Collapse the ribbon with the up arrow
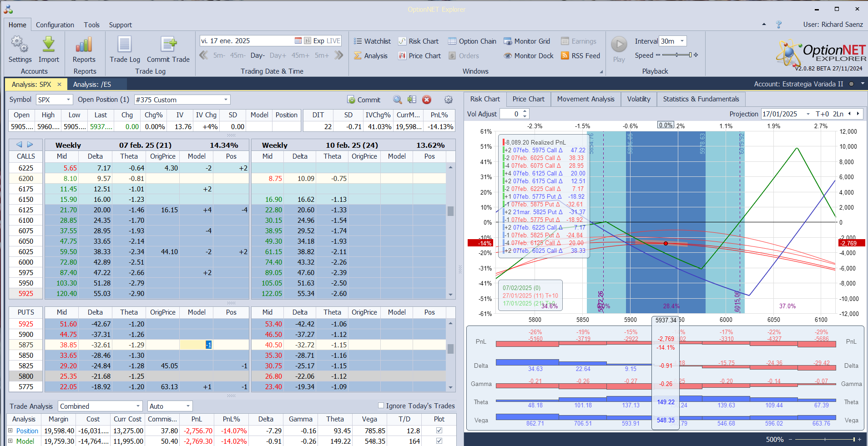Viewport: 868px width, 446px height. 764,25
